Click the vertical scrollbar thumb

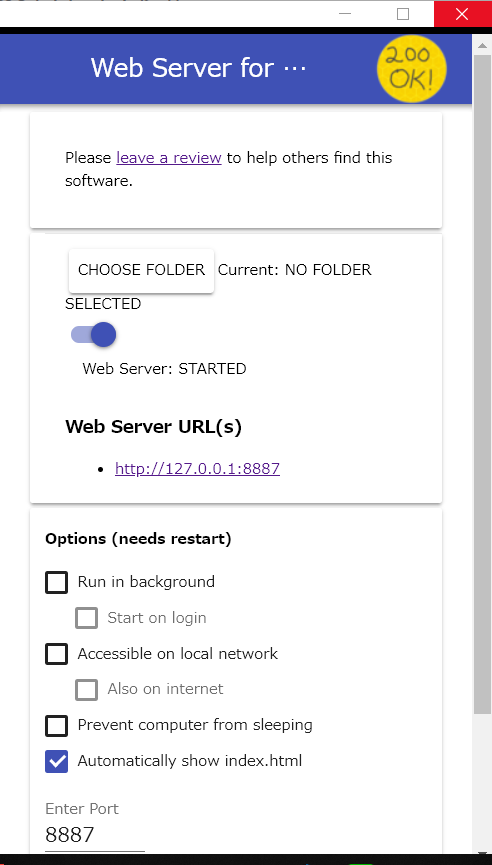[x=482, y=383]
